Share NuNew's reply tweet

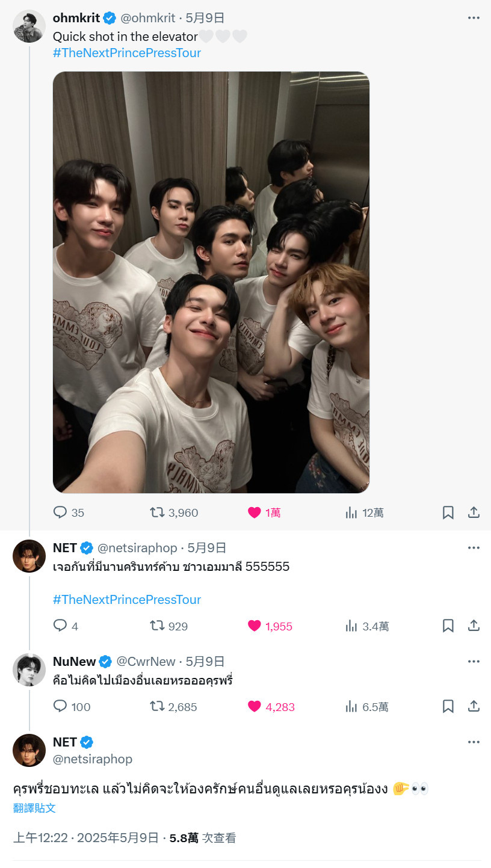tap(474, 707)
